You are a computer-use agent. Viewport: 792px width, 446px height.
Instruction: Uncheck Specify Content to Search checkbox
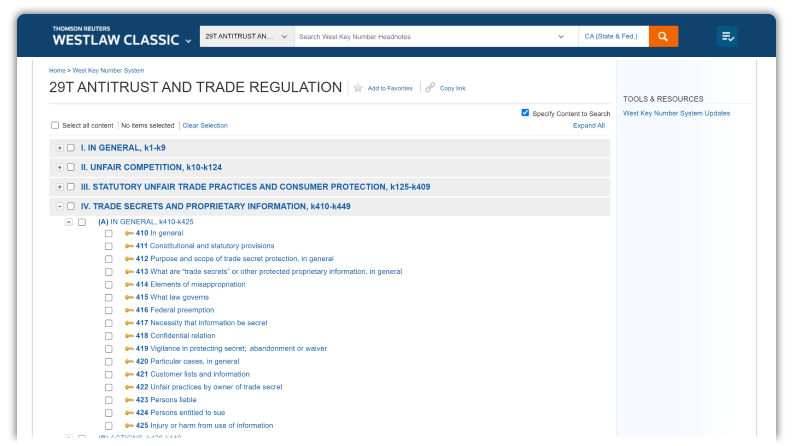point(526,113)
